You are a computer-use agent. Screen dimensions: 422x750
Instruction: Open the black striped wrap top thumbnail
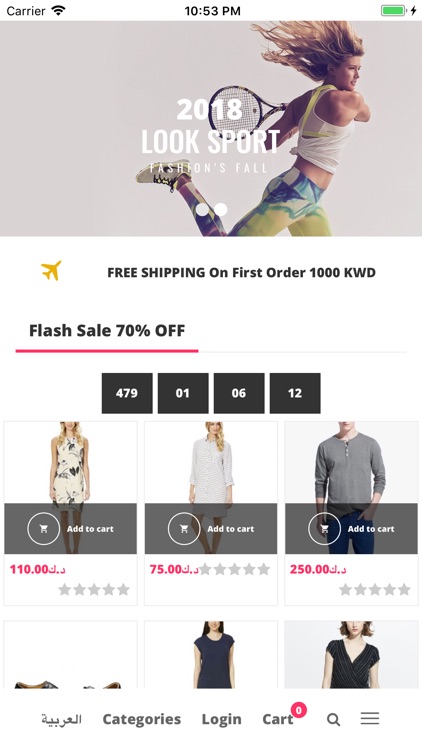[x=352, y=655]
